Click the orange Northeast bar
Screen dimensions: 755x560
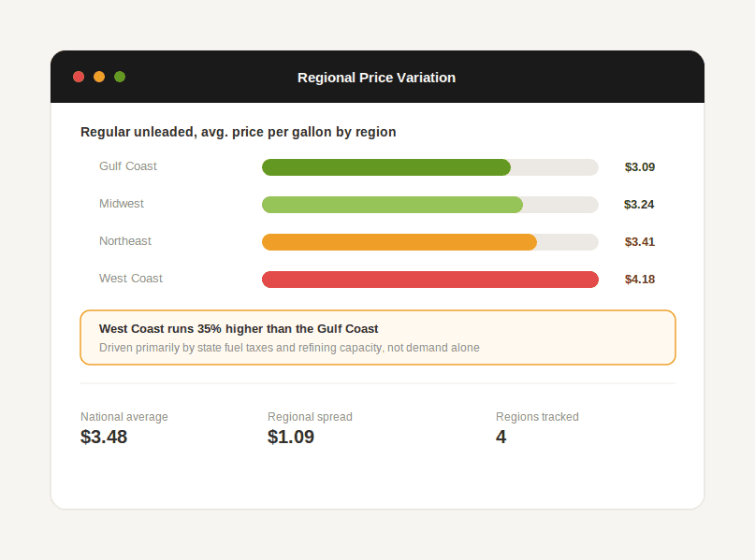tap(399, 242)
